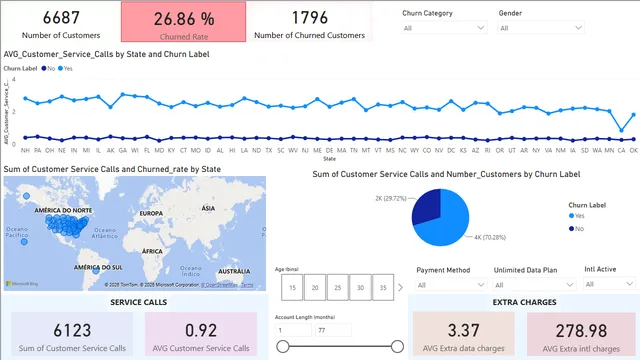Select the dark blue 29.72% pie slice
This screenshot has width=640, height=360.
coord(427,207)
